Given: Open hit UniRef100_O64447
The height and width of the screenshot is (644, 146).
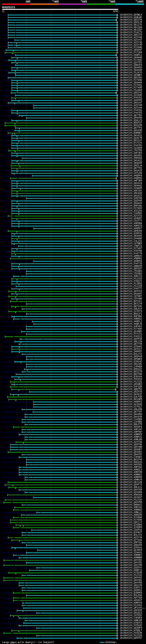Looking at the screenshot, I should (131, 50).
